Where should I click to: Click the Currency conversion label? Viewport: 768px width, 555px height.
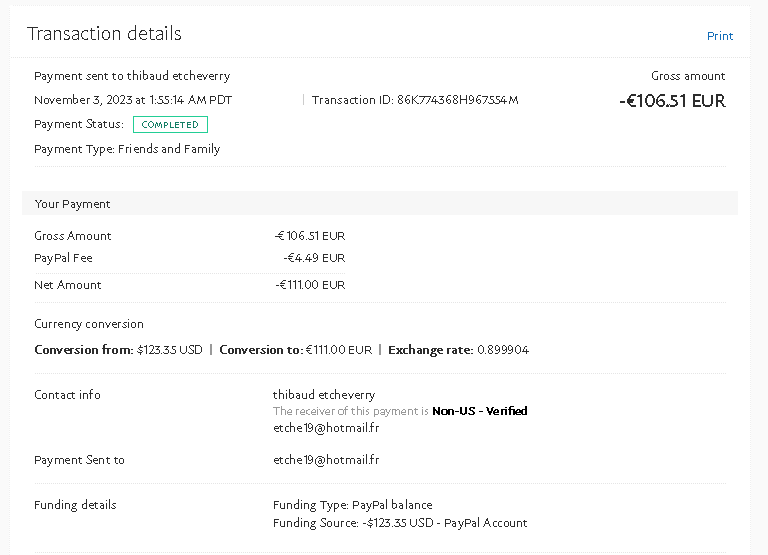pos(89,324)
